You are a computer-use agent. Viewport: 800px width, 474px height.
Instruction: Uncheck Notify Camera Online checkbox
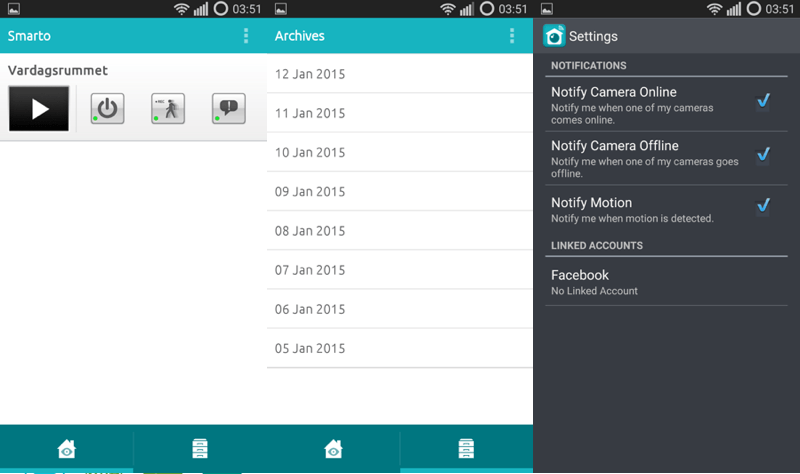click(763, 100)
